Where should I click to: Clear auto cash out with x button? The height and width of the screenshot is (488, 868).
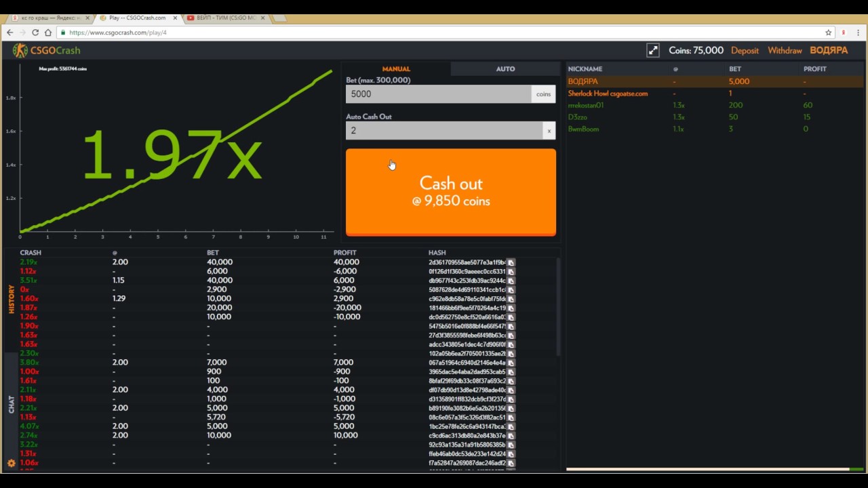tap(549, 130)
